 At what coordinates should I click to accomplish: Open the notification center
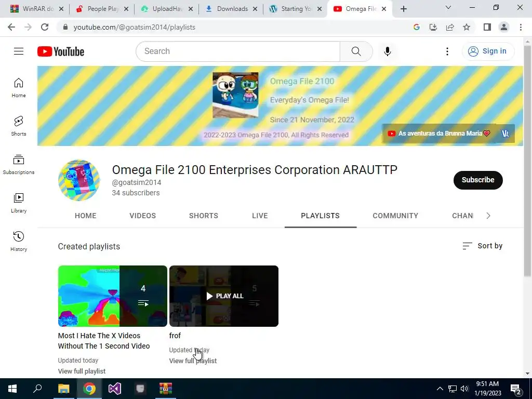click(516, 389)
